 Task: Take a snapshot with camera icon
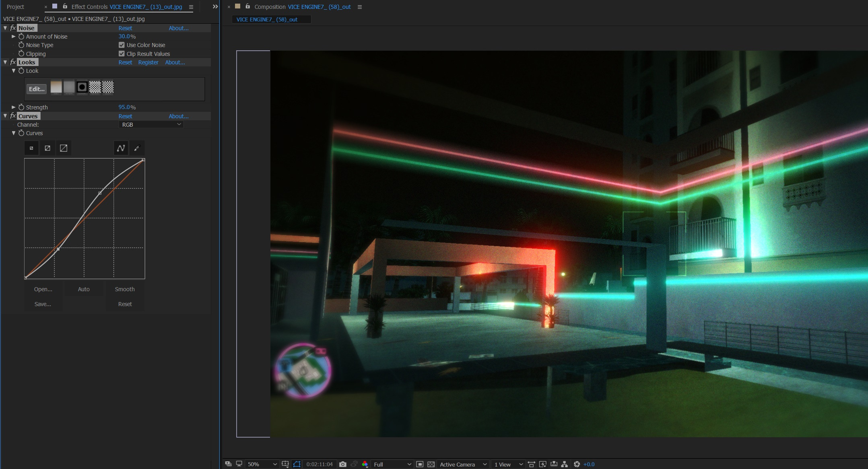342,464
